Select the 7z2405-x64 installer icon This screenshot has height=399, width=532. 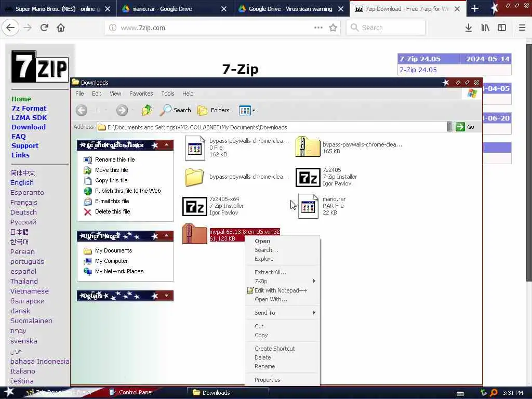pos(195,206)
